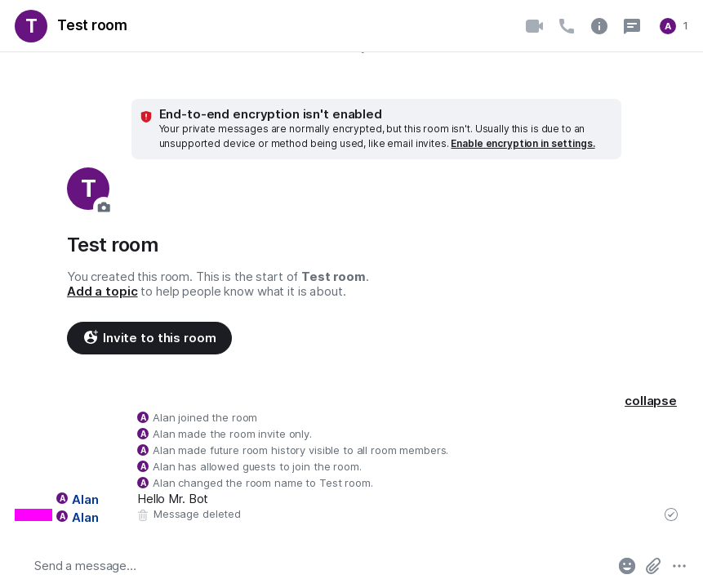The image size is (703, 588).
Task: Focus the Send a message field
Action: coord(310,565)
